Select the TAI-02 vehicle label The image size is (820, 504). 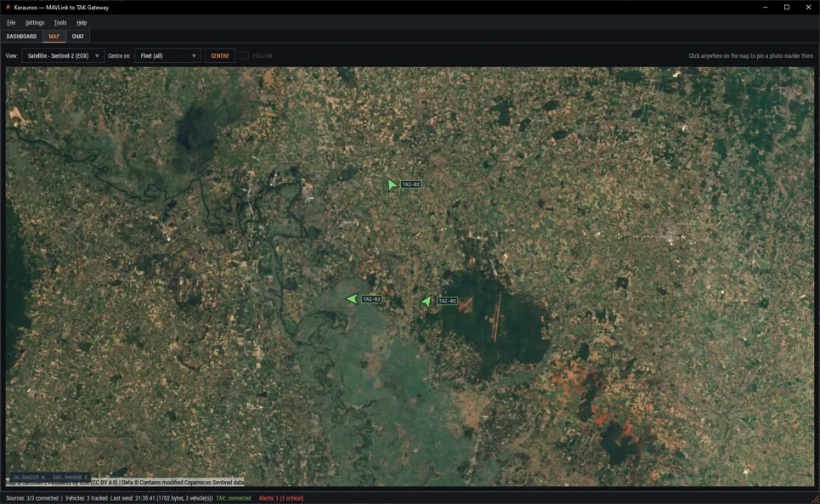click(x=410, y=184)
